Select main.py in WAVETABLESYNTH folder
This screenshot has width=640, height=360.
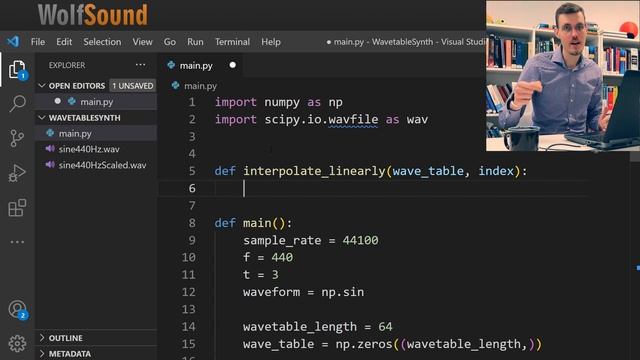click(x=96, y=133)
